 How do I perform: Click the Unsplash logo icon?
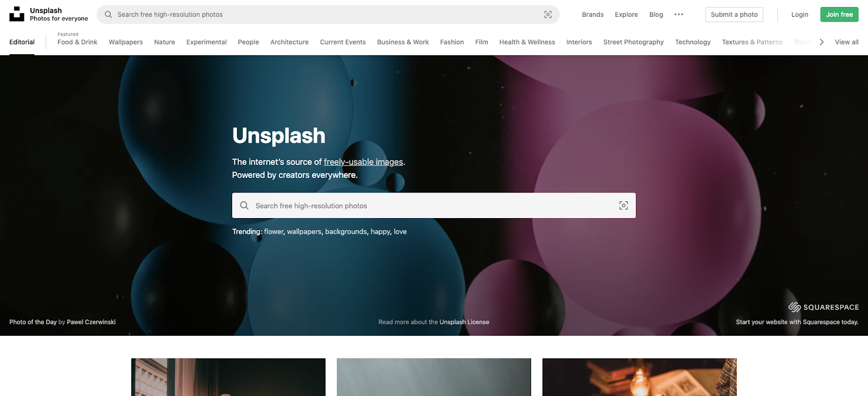point(17,14)
